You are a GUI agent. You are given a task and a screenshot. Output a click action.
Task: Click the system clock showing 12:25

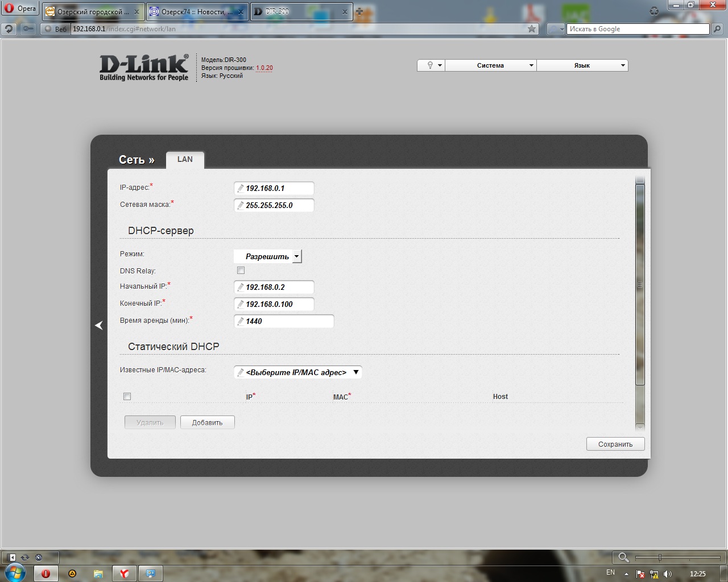point(697,574)
